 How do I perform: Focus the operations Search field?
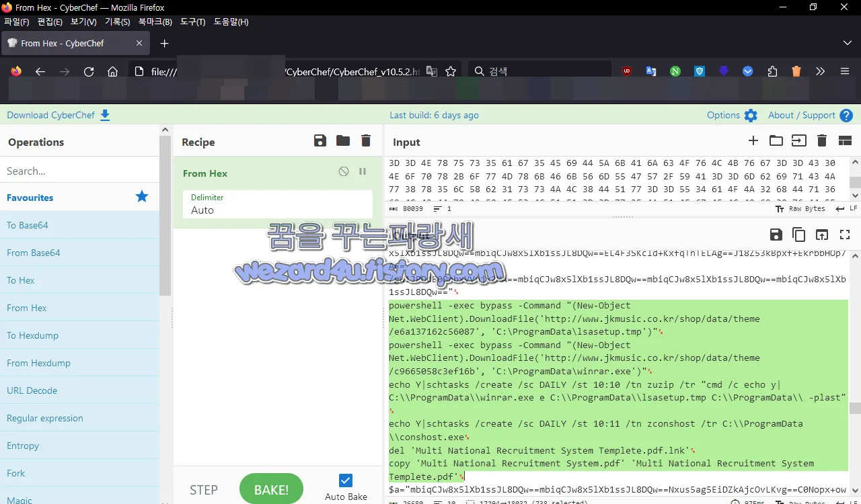point(79,171)
